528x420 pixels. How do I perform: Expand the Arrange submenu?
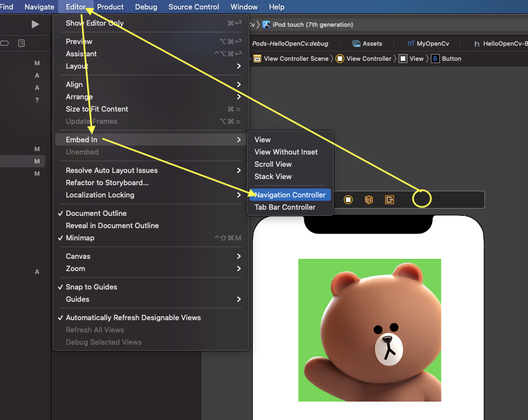pos(151,96)
